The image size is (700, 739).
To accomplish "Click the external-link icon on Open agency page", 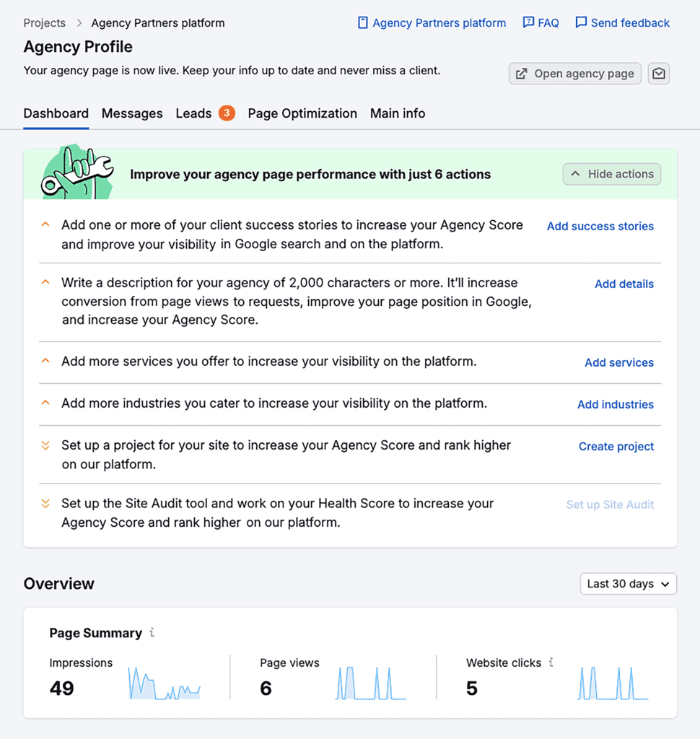I will pos(521,73).
